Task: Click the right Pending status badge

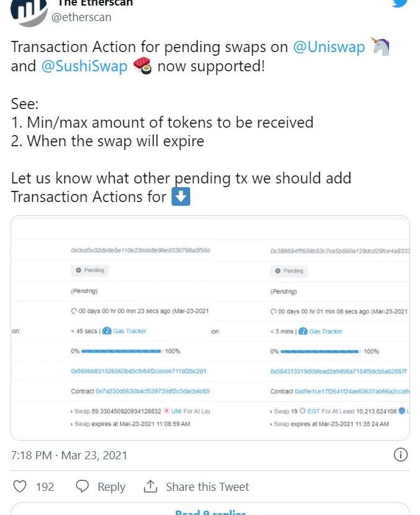Action: pos(289,270)
